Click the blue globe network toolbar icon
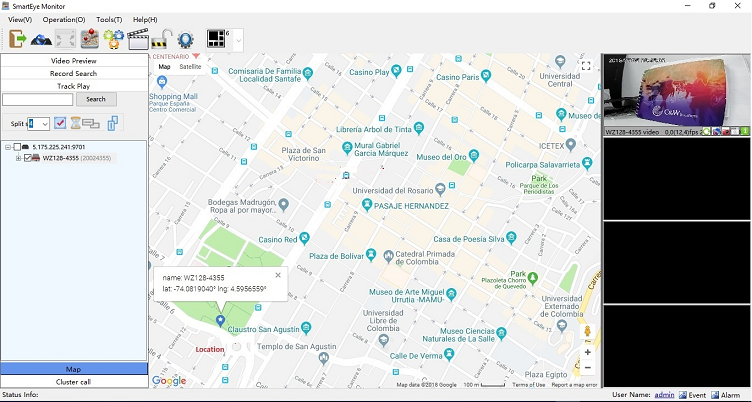The width and height of the screenshot is (752, 402). coord(41,39)
